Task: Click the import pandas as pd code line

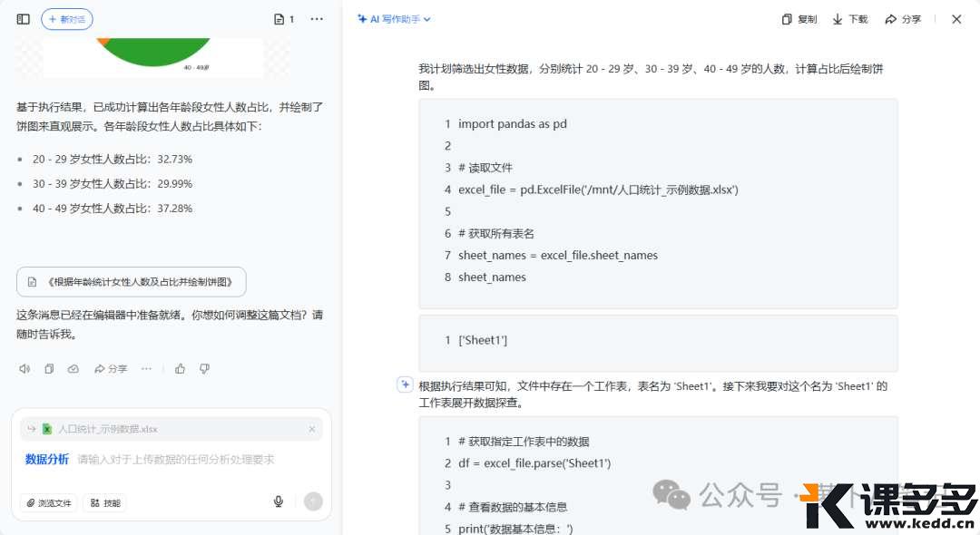Action: click(513, 123)
